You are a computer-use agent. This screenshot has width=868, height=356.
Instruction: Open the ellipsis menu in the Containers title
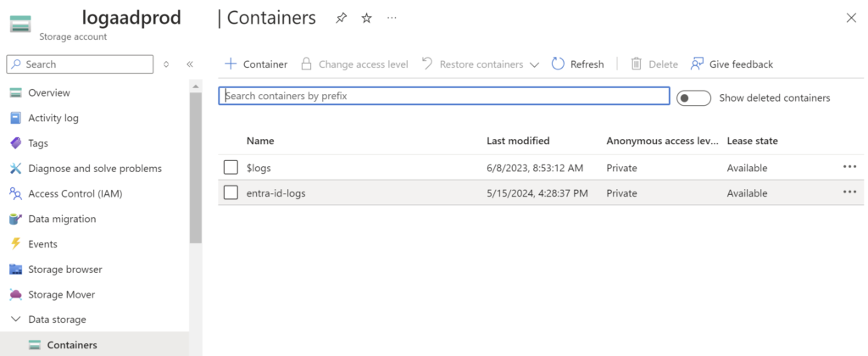click(392, 19)
